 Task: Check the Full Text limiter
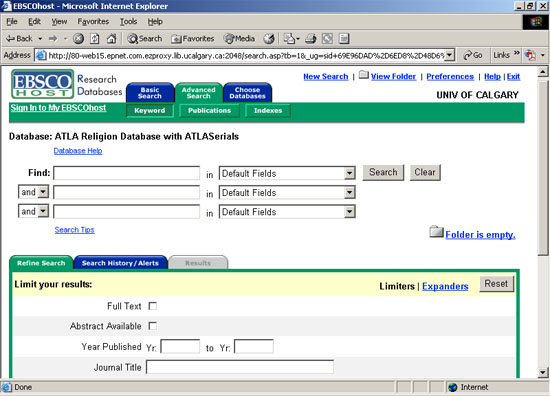pyautogui.click(x=153, y=306)
